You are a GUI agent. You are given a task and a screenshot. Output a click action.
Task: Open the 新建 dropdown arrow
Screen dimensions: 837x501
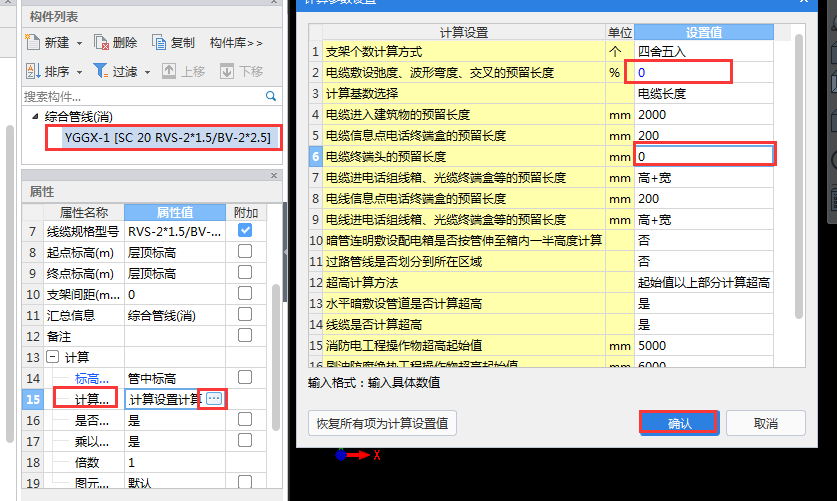click(80, 43)
